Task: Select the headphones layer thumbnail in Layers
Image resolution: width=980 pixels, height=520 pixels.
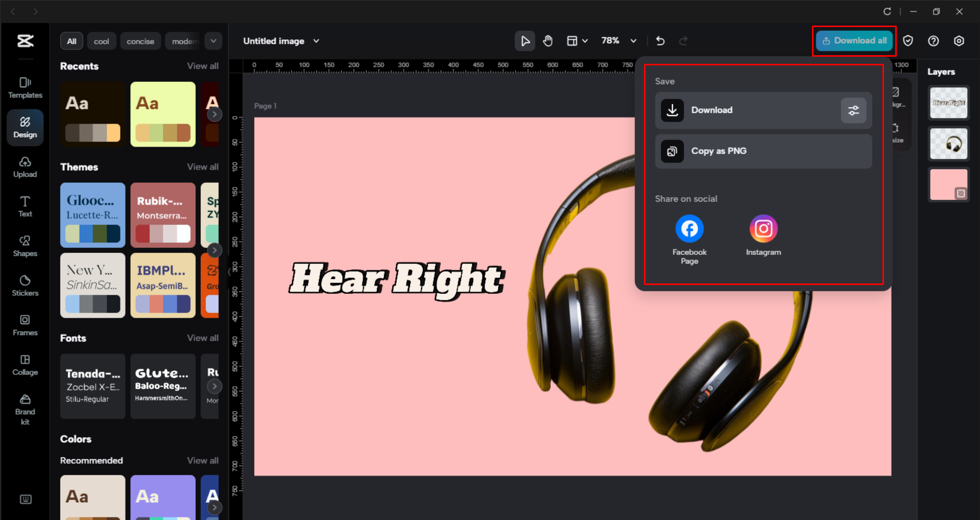Action: (948, 144)
